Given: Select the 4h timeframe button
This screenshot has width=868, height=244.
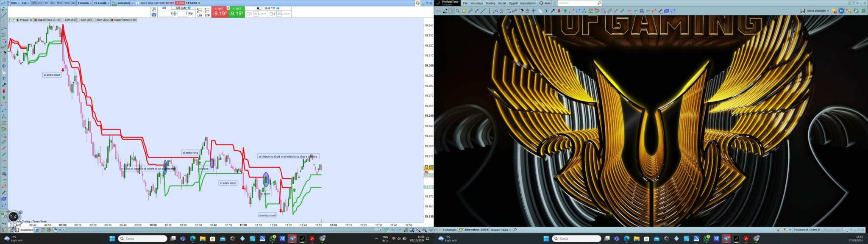Looking at the screenshot, I should pos(73,3).
